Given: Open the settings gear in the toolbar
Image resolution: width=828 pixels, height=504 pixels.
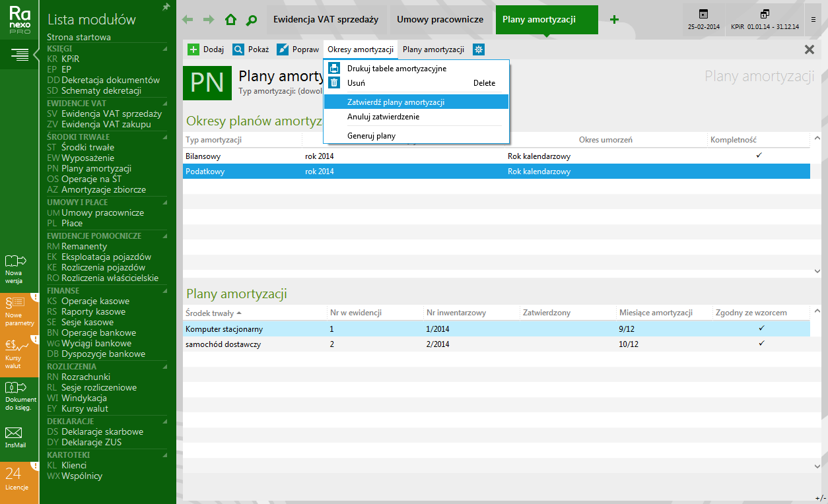Looking at the screenshot, I should pyautogui.click(x=479, y=49).
